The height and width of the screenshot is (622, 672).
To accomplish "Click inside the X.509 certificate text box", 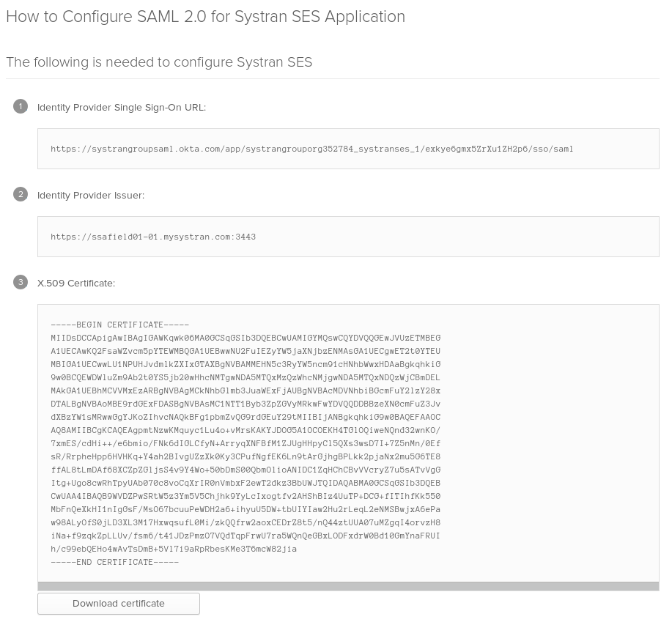I will tap(348, 443).
